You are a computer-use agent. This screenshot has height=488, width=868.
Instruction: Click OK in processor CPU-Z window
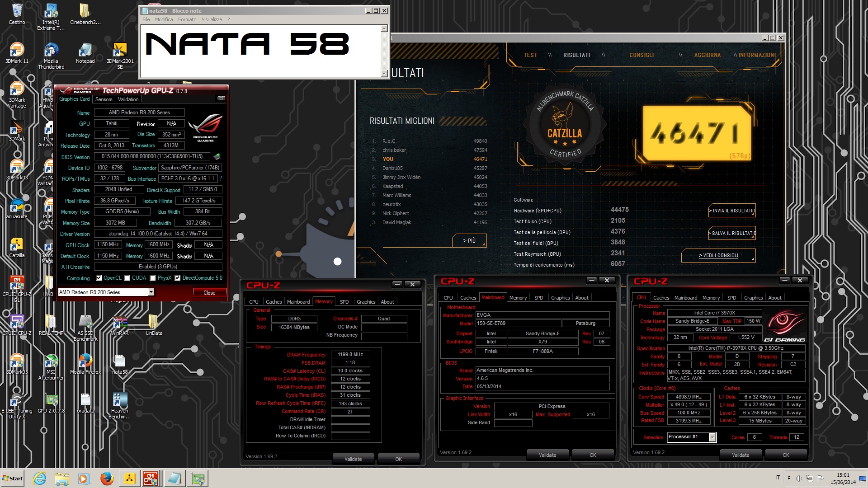pos(786,455)
